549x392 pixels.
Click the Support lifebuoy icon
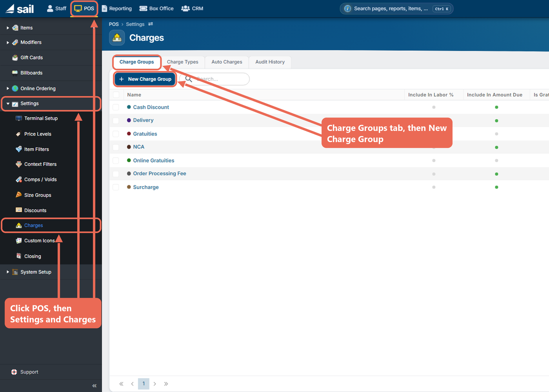[x=15, y=372]
